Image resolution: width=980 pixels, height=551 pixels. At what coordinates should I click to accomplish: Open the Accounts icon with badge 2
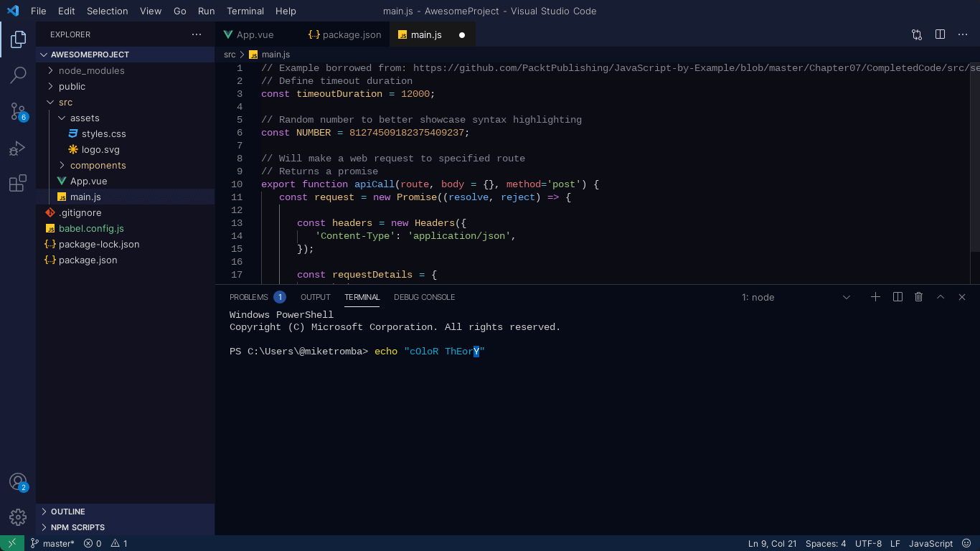(18, 482)
